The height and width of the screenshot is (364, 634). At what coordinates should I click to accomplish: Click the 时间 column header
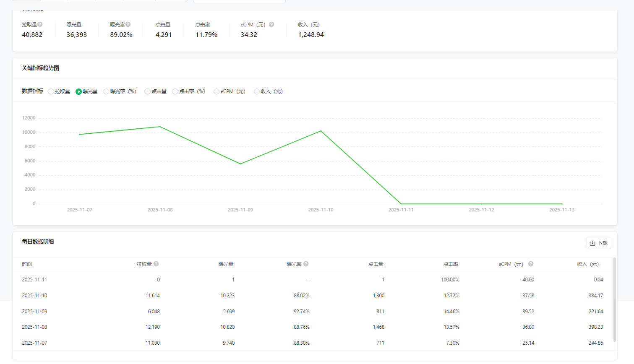27,264
